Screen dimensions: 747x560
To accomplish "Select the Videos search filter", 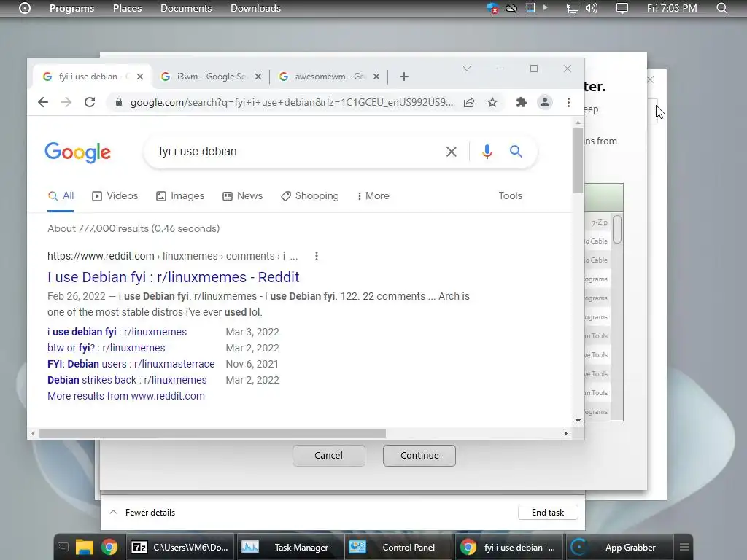I will 115,195.
